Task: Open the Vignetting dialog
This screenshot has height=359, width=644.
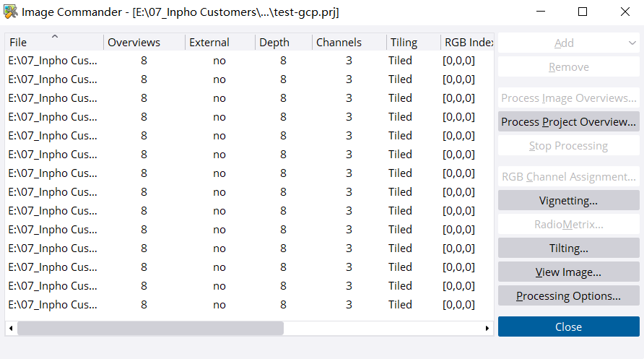Action: (568, 201)
